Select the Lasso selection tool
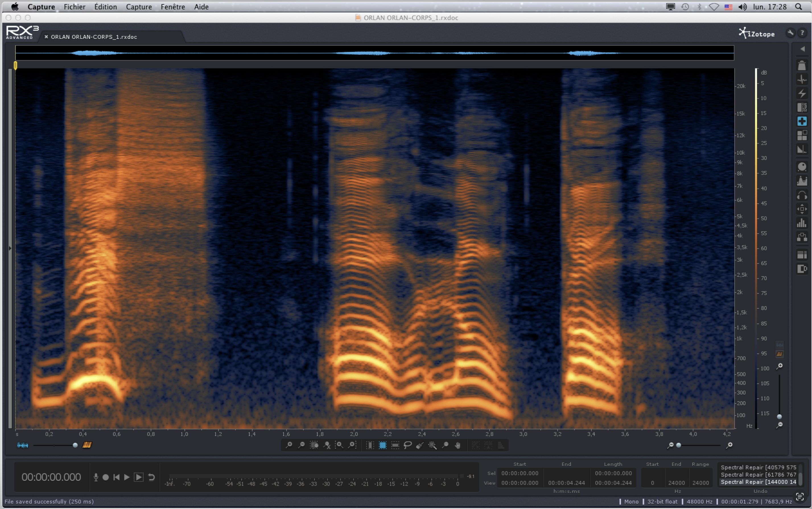This screenshot has height=509, width=812. [408, 445]
